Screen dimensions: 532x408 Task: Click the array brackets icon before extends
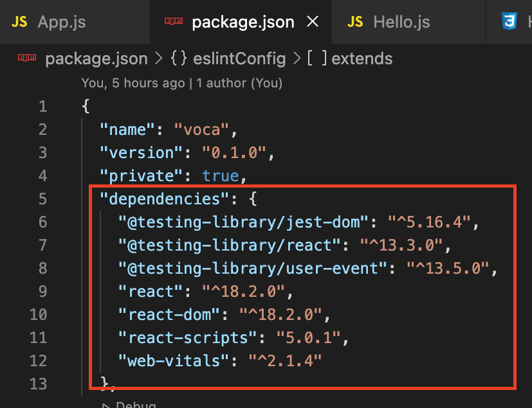tap(317, 58)
